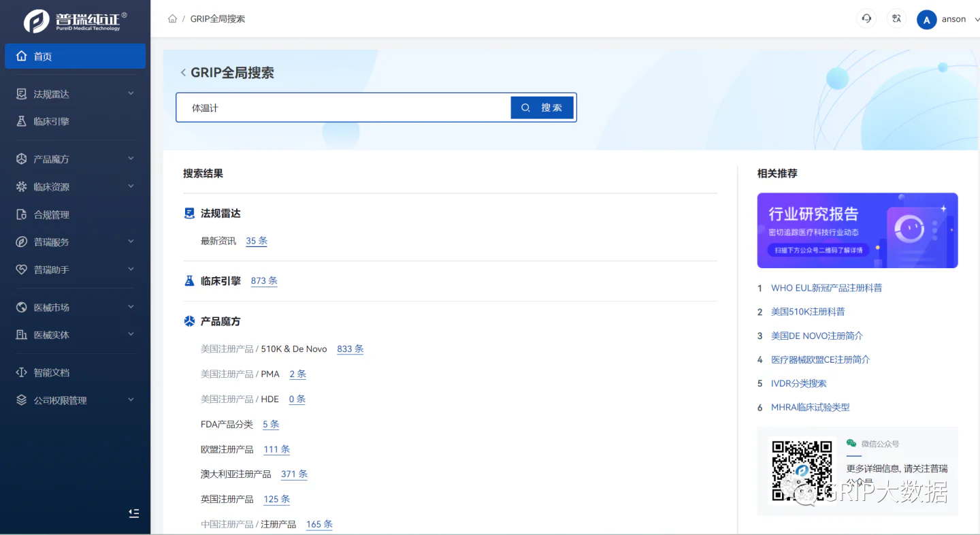Click the 搜索 search button
The image size is (980, 535).
[x=542, y=108]
